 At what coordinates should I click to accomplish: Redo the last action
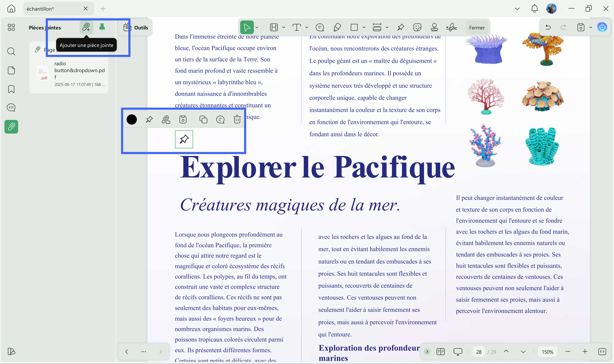tap(563, 27)
